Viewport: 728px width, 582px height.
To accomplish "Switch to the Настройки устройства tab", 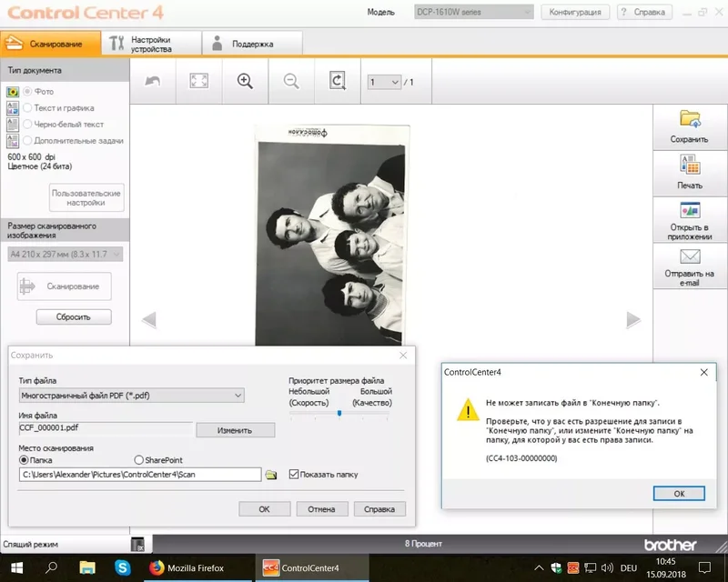I will 150,44.
